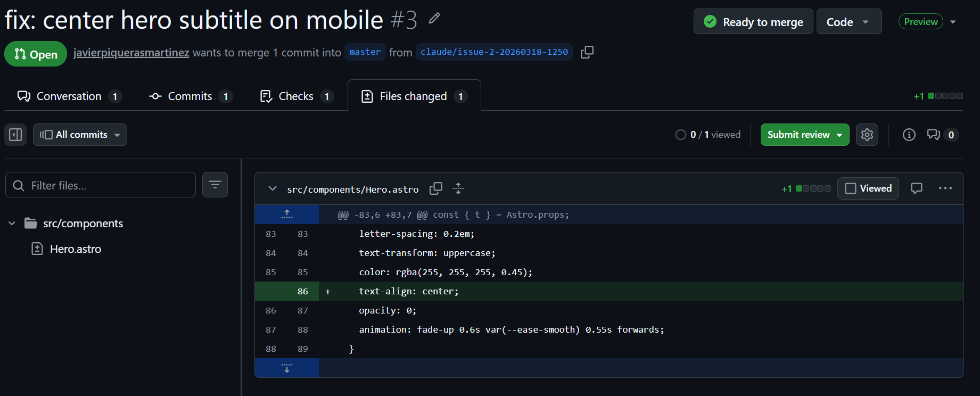
Task: Expand diff lines downward
Action: [287, 368]
